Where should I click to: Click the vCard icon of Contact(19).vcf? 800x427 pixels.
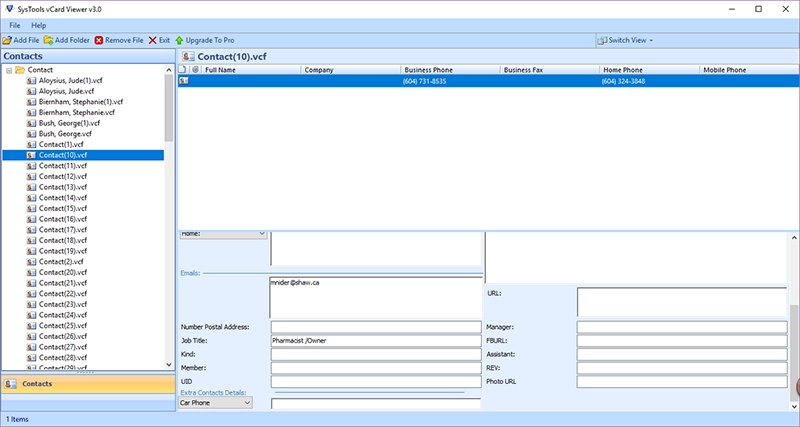(x=31, y=251)
